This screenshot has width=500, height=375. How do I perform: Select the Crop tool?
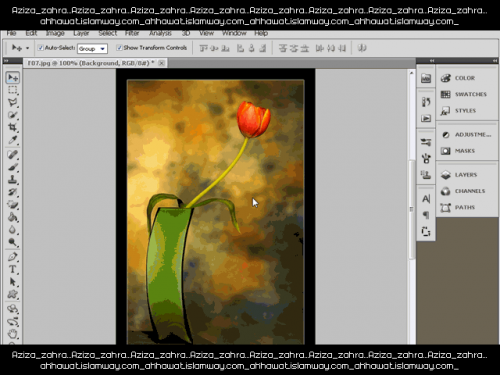pos(13,127)
